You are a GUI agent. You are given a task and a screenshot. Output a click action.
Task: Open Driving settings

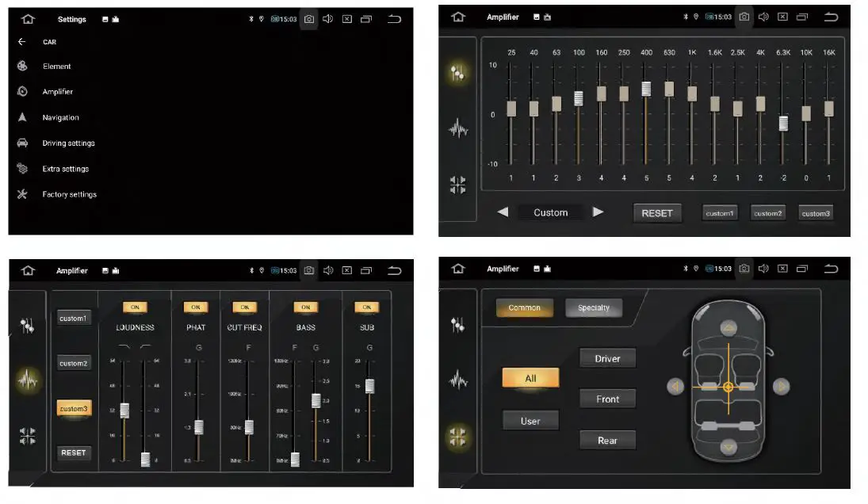click(x=69, y=143)
